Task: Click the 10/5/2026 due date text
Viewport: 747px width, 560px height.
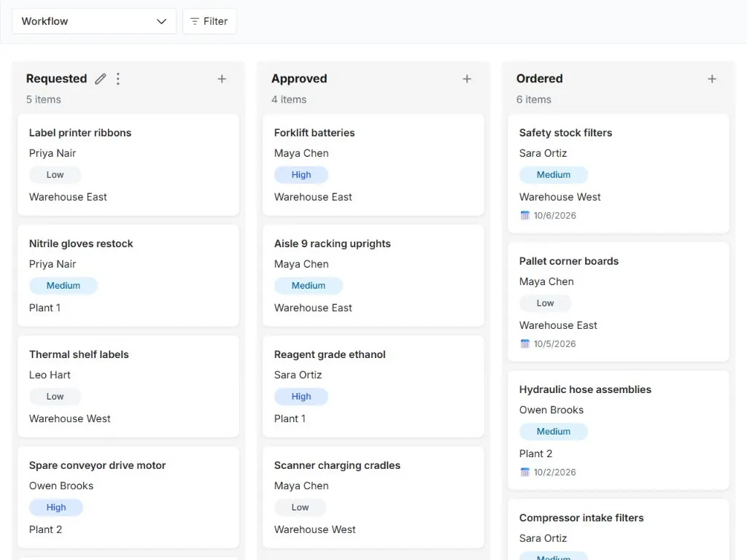Action: pyautogui.click(x=554, y=344)
